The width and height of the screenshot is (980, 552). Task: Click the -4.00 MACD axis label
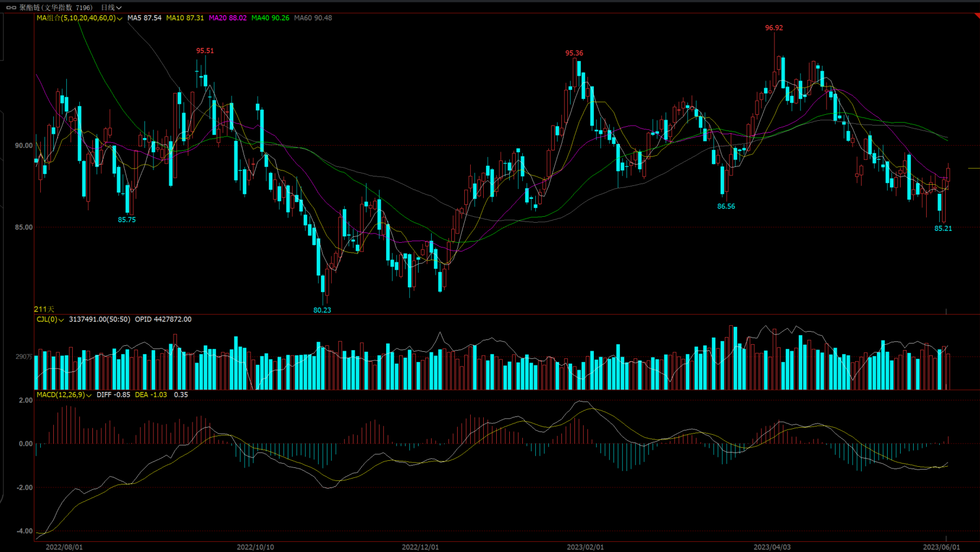point(24,531)
